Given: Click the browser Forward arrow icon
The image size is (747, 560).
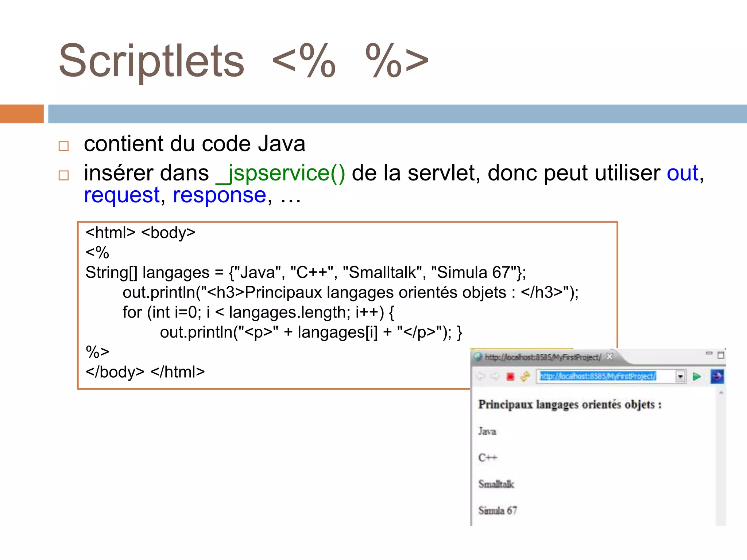Looking at the screenshot, I should click(495, 376).
